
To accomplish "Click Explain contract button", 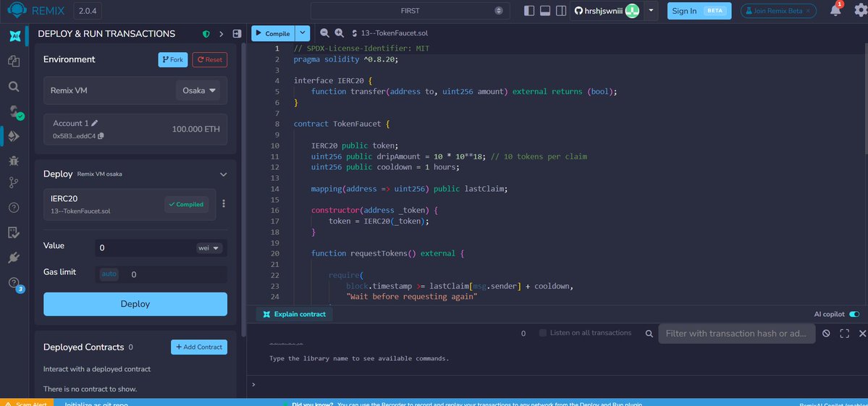I will pyautogui.click(x=294, y=314).
